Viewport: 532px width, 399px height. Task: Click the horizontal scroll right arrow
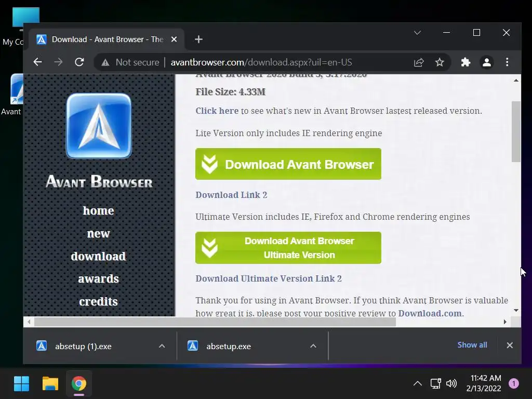pyautogui.click(x=505, y=322)
